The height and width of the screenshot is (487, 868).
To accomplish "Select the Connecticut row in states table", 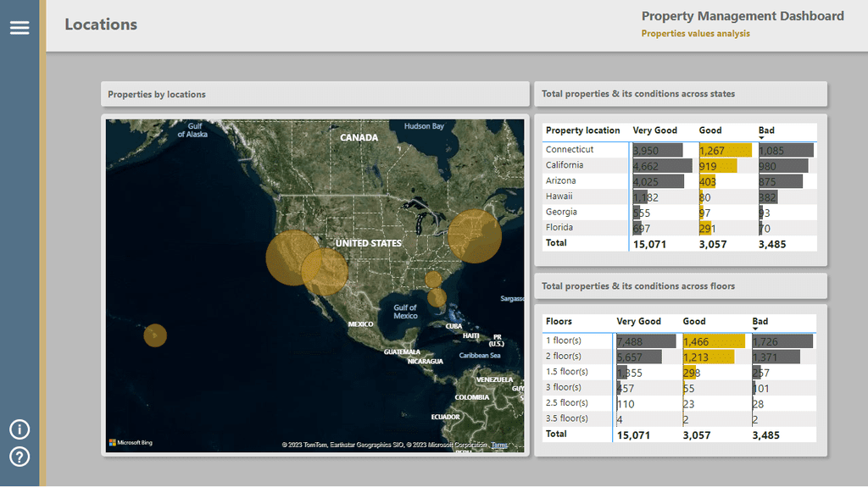I will tap(680, 150).
